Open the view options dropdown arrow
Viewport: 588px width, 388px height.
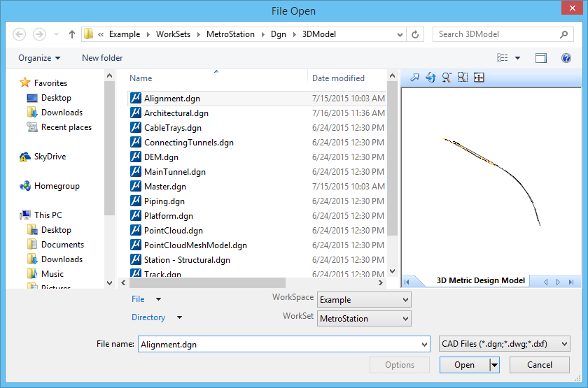[518, 57]
